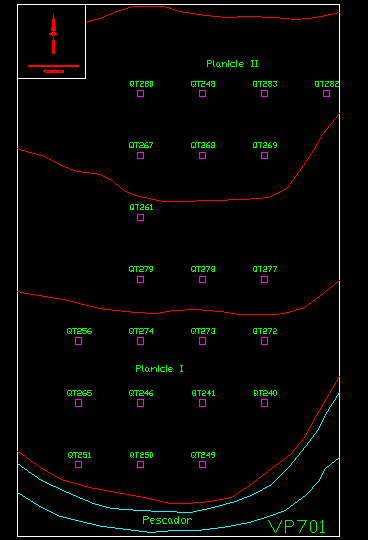Click the QT268 text label
Viewport: 368px width, 540px height.
(203, 145)
